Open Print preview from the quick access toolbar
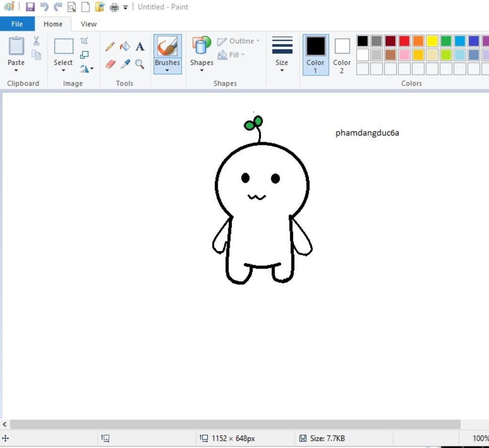Screen dimensions: 489x448 pyautogui.click(x=72, y=7)
